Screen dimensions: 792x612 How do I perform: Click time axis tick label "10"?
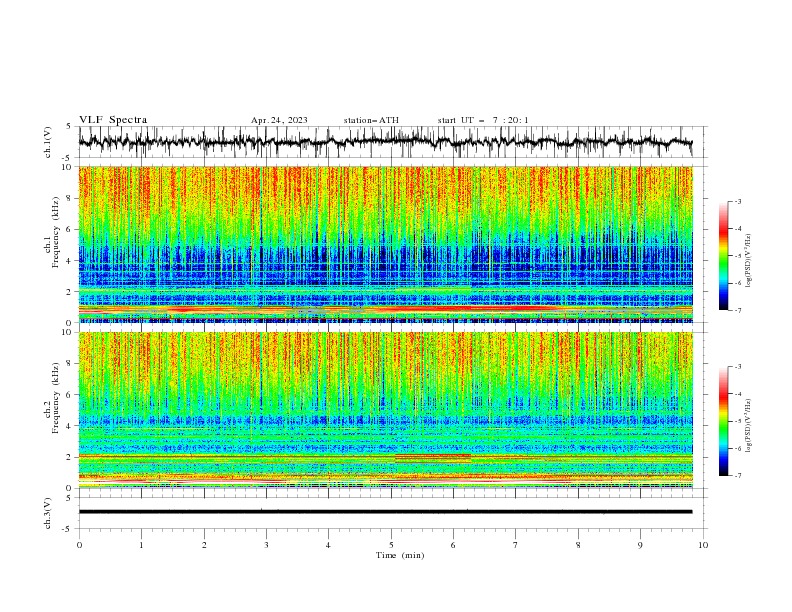[703, 545]
